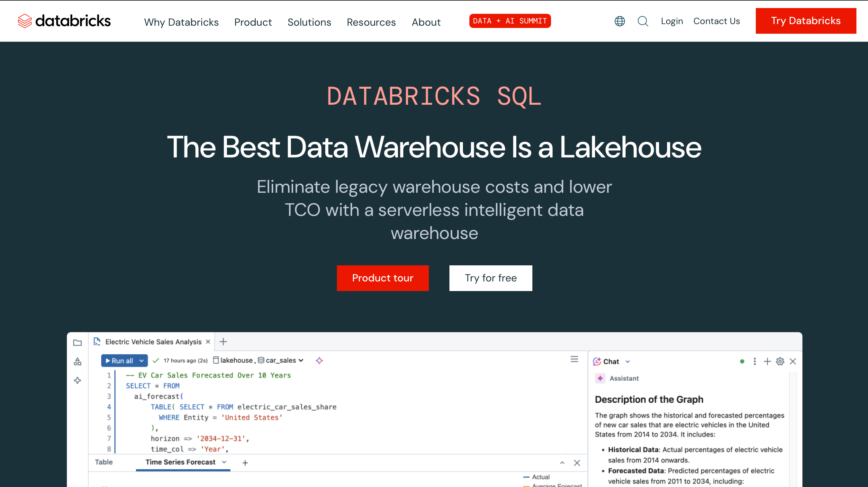Click the three-dot menu in Chat panel
Image resolution: width=868 pixels, height=487 pixels.
755,361
